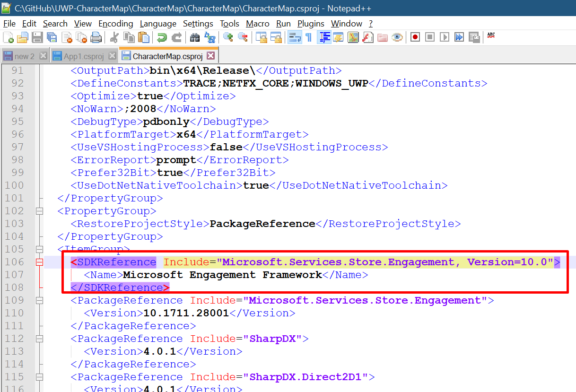Toggle the Show Indent Guide icon
This screenshot has width=576, height=392.
tap(324, 37)
